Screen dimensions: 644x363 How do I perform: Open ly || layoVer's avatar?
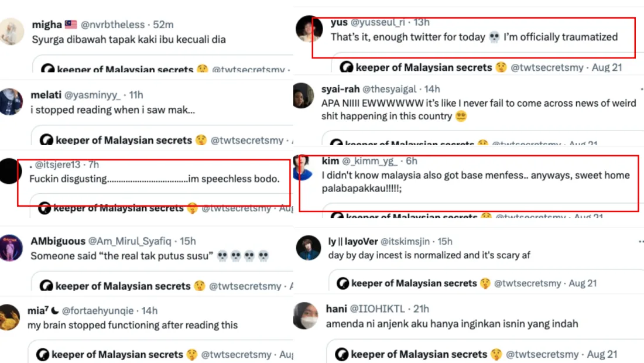307,248
